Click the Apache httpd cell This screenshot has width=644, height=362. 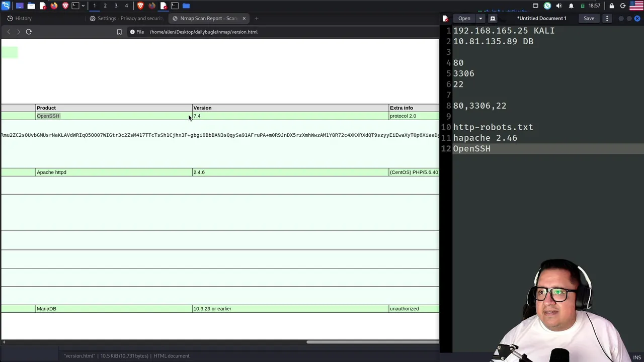(x=114, y=172)
